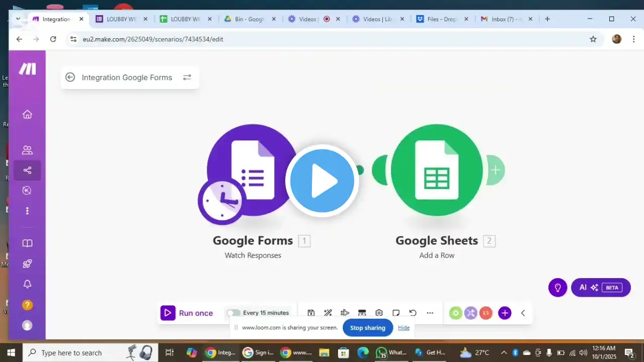Open the What's new rocket icon
The width and height of the screenshot is (644, 362).
[x=27, y=263]
